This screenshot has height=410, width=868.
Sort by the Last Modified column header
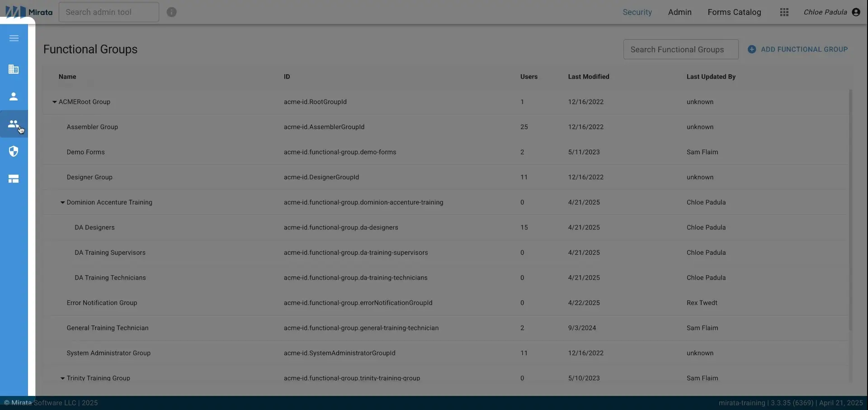pos(588,76)
